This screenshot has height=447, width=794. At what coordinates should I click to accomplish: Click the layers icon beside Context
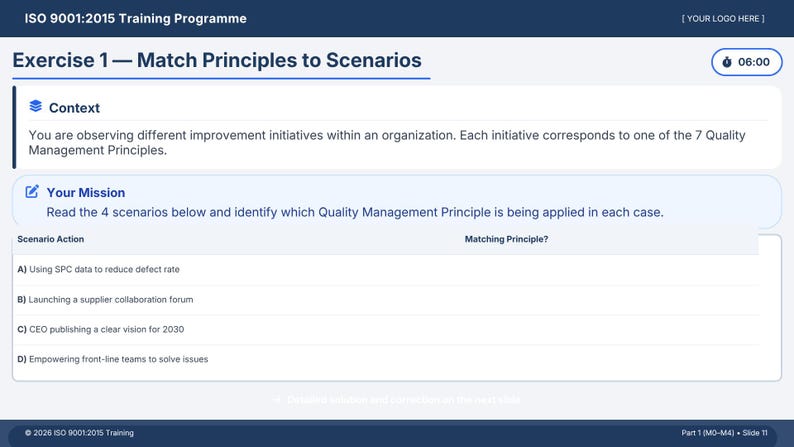pos(35,106)
